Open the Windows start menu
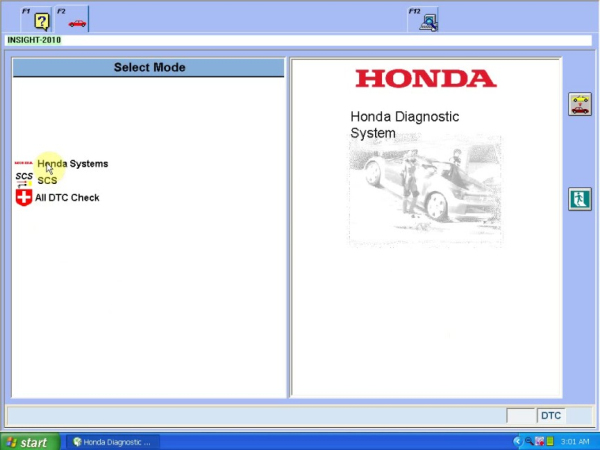Image resolution: width=600 pixels, height=450 pixels. [x=30, y=442]
